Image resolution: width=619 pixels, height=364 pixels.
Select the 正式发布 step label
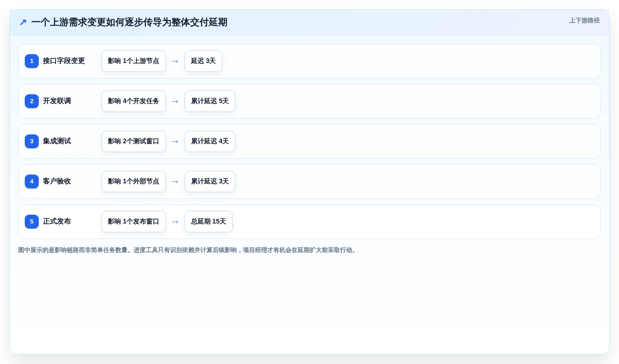(x=57, y=222)
